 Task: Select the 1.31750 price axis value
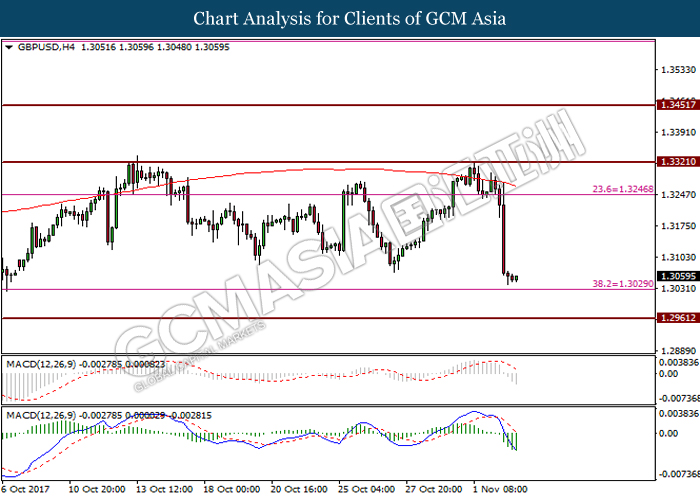coord(678,226)
